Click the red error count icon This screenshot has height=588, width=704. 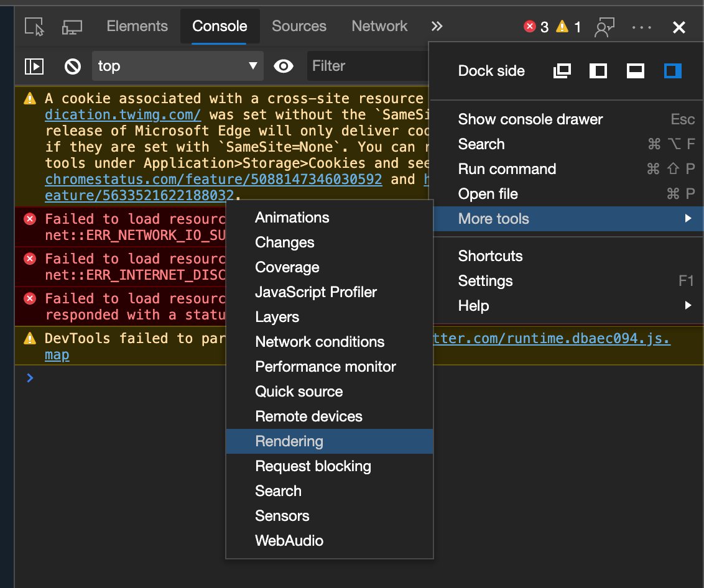[x=530, y=27]
